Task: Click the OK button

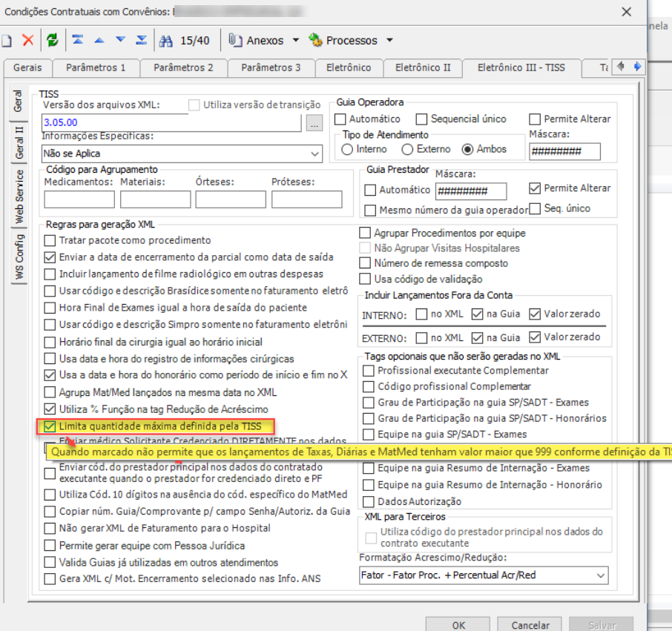Action: click(x=458, y=625)
